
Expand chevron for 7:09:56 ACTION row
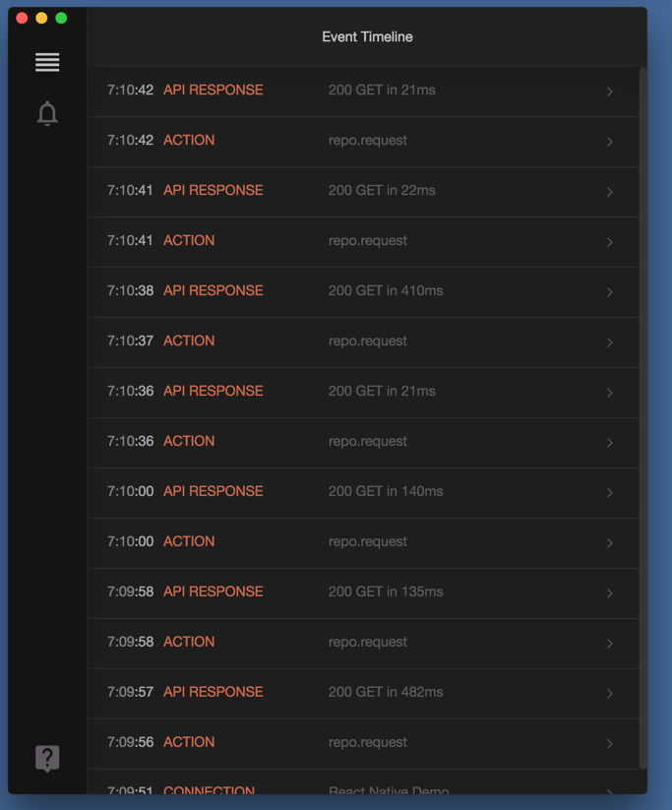point(610,744)
